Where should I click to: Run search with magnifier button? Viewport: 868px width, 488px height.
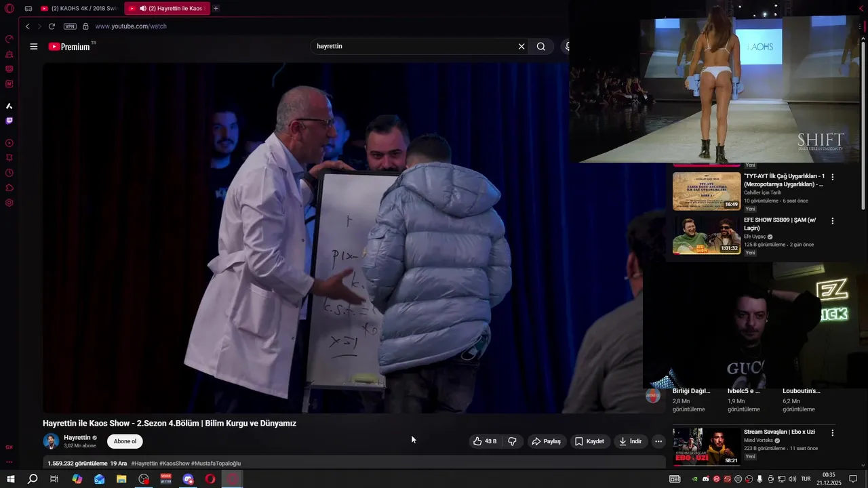pos(541,47)
